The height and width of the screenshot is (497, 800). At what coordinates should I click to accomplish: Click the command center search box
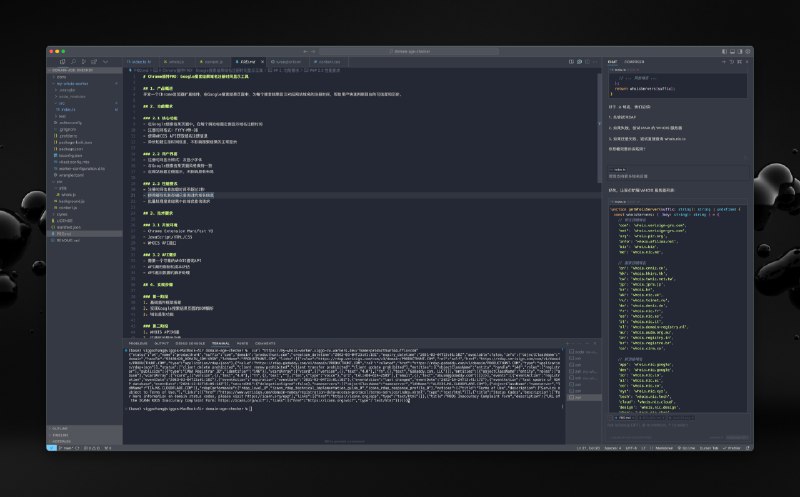tap(409, 52)
